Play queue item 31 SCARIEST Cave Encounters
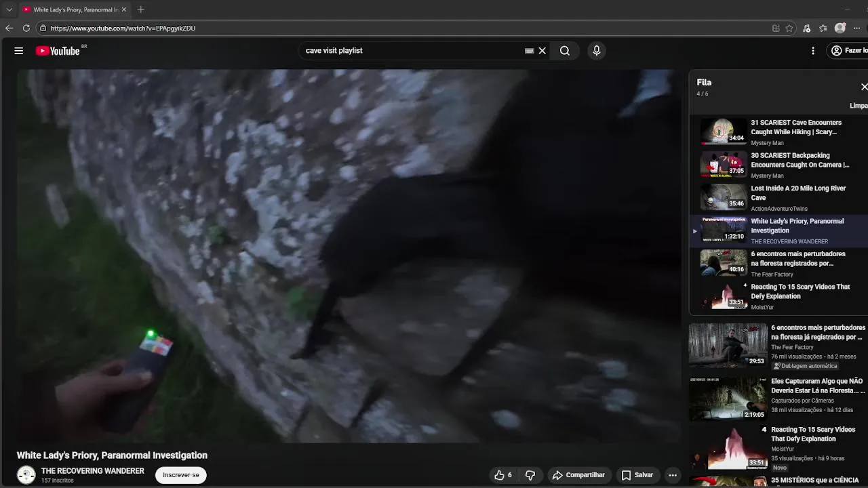The height and width of the screenshot is (488, 868). tap(778, 132)
